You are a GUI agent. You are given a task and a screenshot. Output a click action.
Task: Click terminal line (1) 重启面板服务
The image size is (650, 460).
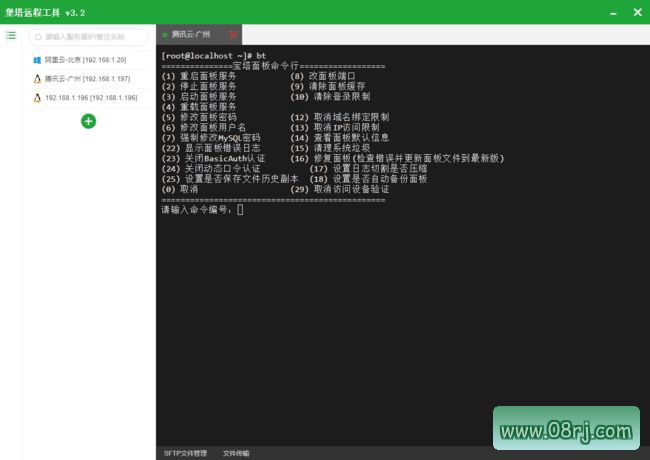pos(199,76)
